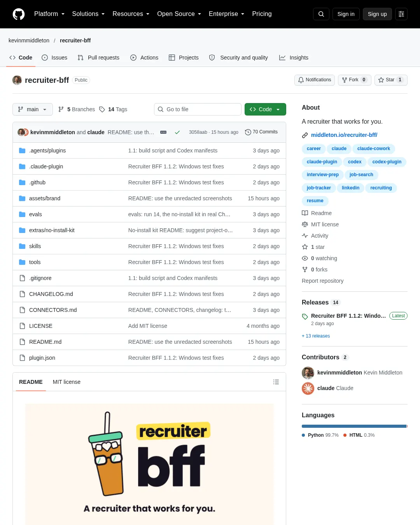
Task: Open kevinmmiddleton owner breadcrumb link
Action: [29, 40]
